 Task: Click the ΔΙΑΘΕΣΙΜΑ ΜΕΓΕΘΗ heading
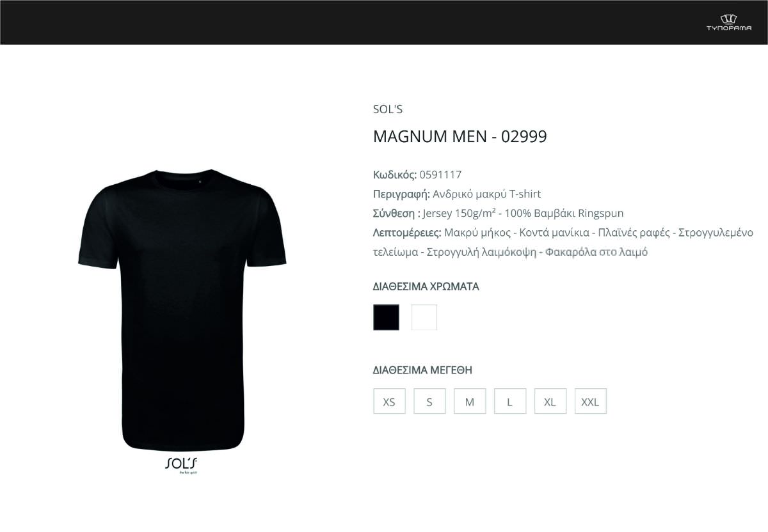tap(422, 370)
